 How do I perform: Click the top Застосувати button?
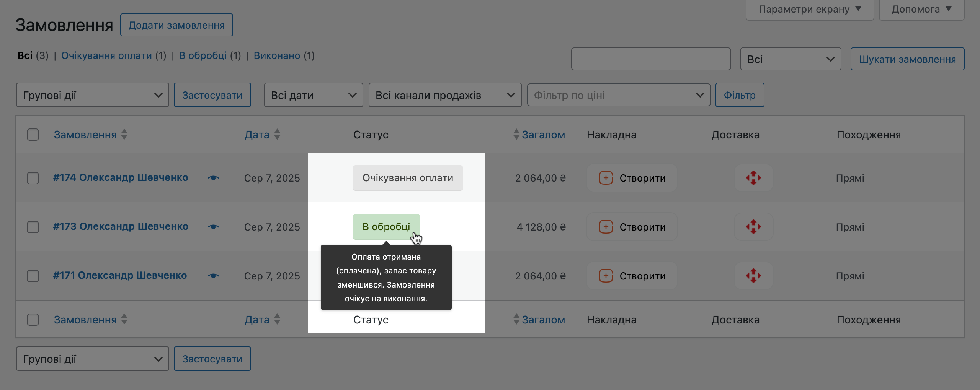pyautogui.click(x=212, y=95)
